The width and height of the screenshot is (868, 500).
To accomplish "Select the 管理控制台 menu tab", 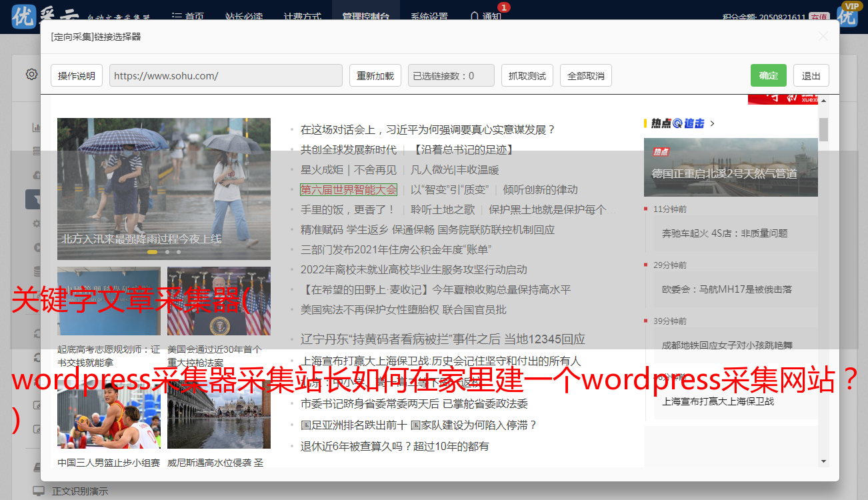I will [x=365, y=17].
